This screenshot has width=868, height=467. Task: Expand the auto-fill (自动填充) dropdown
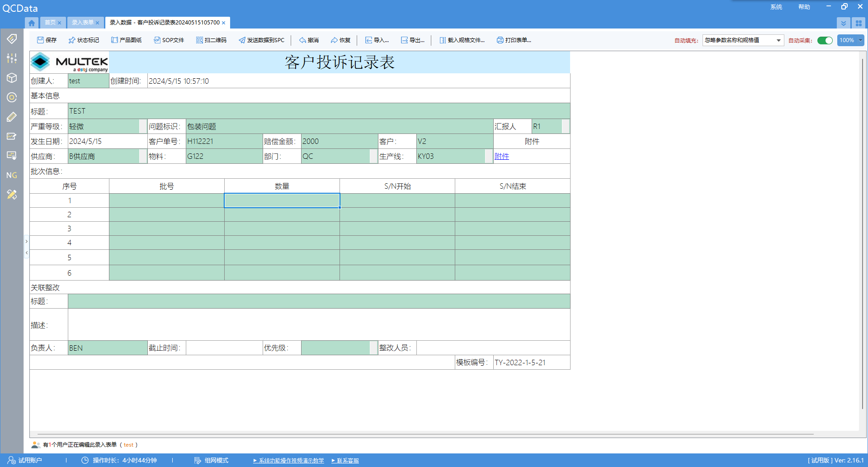(778, 40)
